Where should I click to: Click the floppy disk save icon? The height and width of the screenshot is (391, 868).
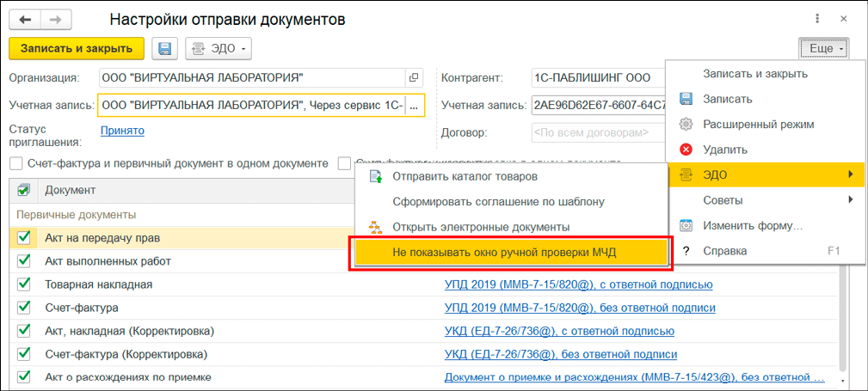[164, 49]
